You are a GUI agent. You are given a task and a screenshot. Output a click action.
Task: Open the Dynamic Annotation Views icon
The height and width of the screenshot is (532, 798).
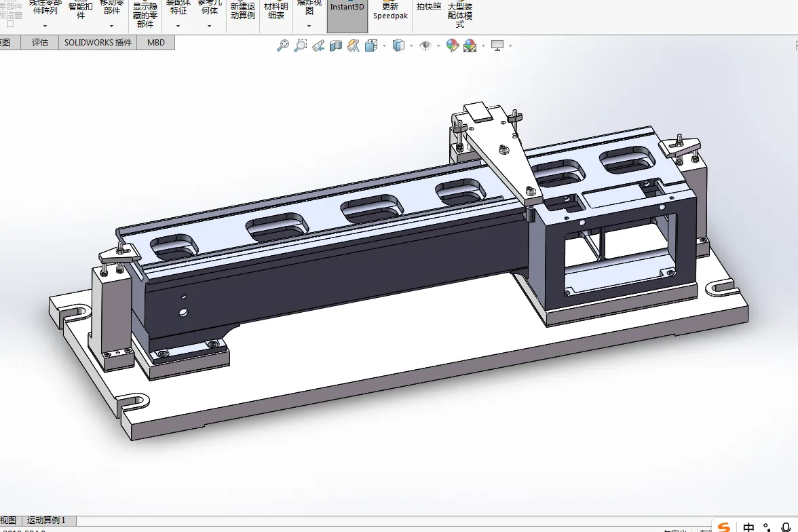(353, 46)
